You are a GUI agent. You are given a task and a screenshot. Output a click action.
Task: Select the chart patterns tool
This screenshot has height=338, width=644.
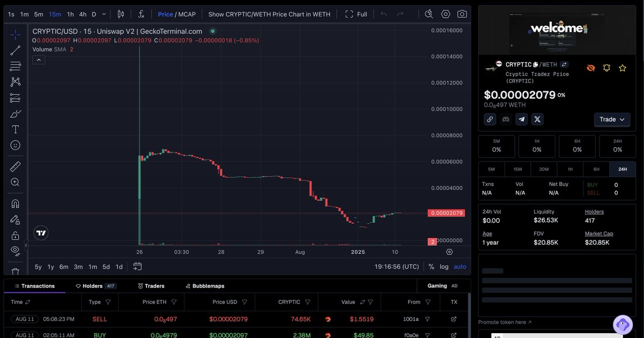coord(15,82)
